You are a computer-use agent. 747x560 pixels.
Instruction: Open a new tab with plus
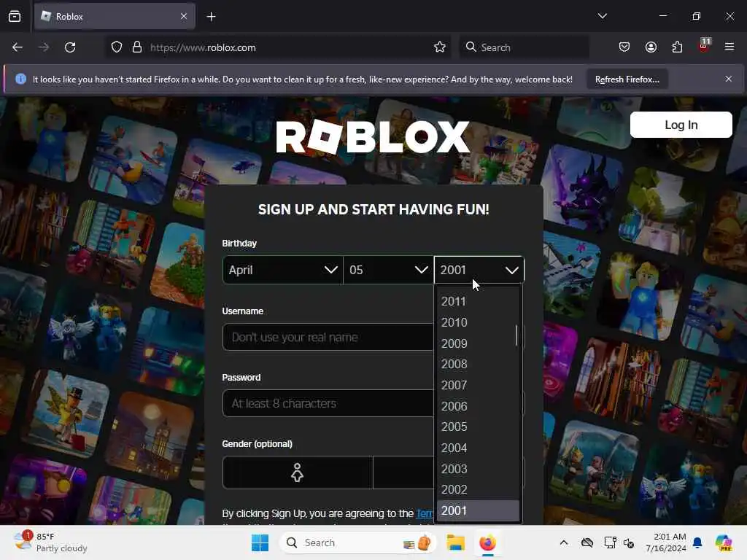tap(211, 17)
